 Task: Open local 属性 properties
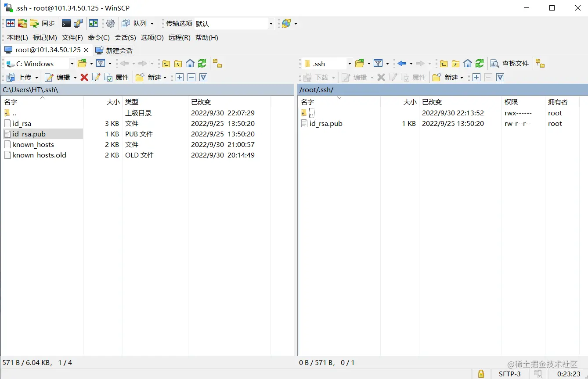pyautogui.click(x=117, y=77)
